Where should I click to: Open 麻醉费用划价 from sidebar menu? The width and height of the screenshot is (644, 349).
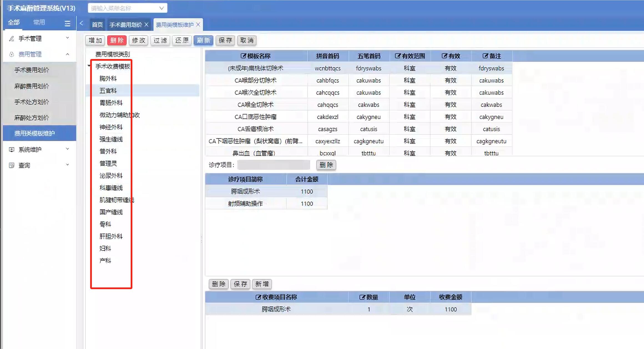[32, 86]
